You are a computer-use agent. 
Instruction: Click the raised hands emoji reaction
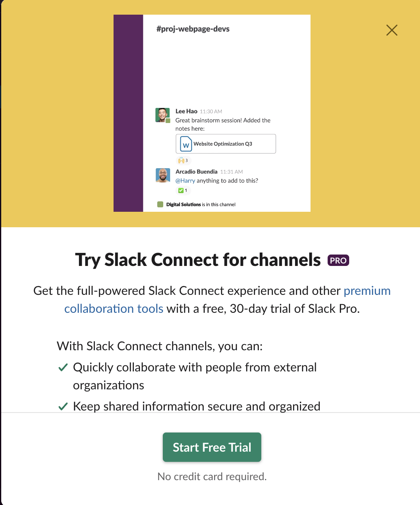click(183, 160)
